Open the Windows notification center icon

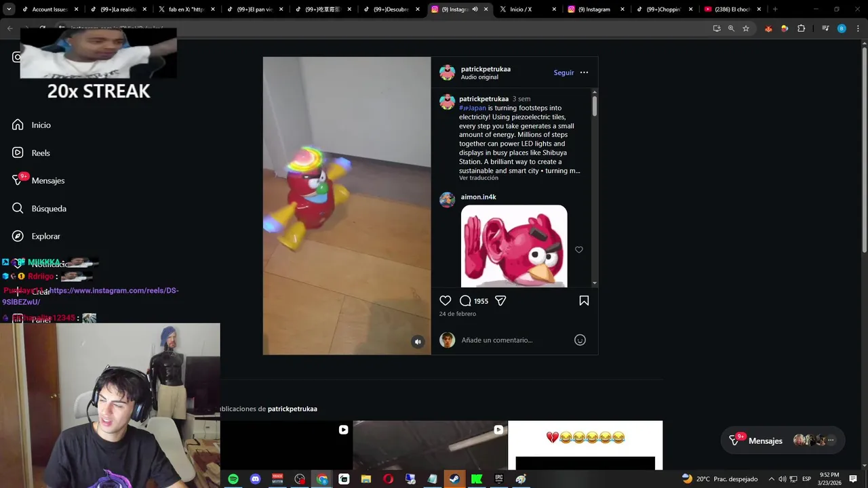click(853, 479)
